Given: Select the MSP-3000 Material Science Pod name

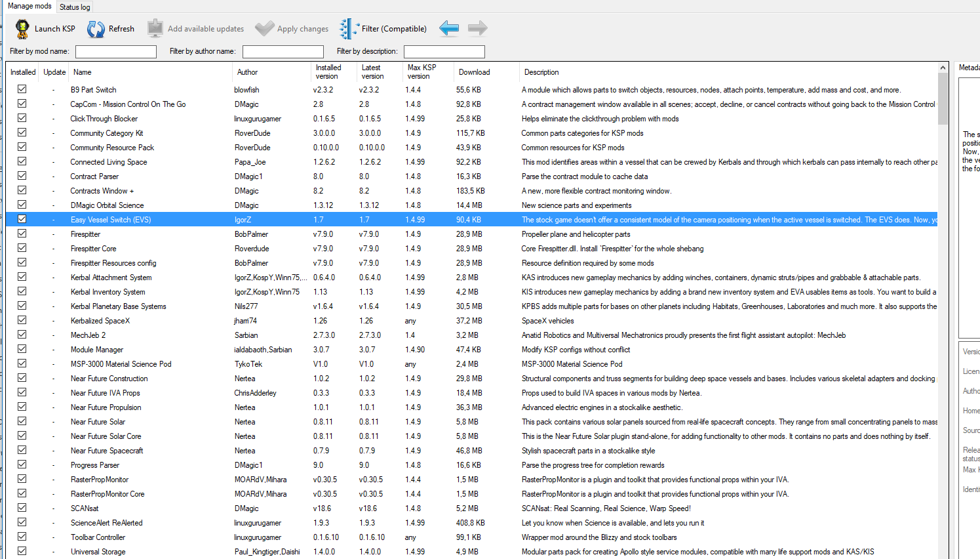Looking at the screenshot, I should pos(121,364).
